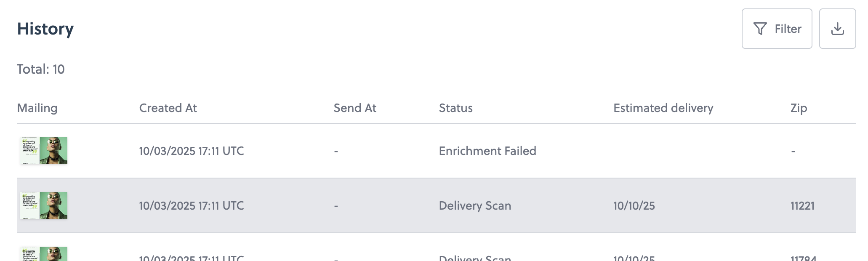Click the Total: 10 count label
This screenshot has width=868, height=261.
(41, 69)
